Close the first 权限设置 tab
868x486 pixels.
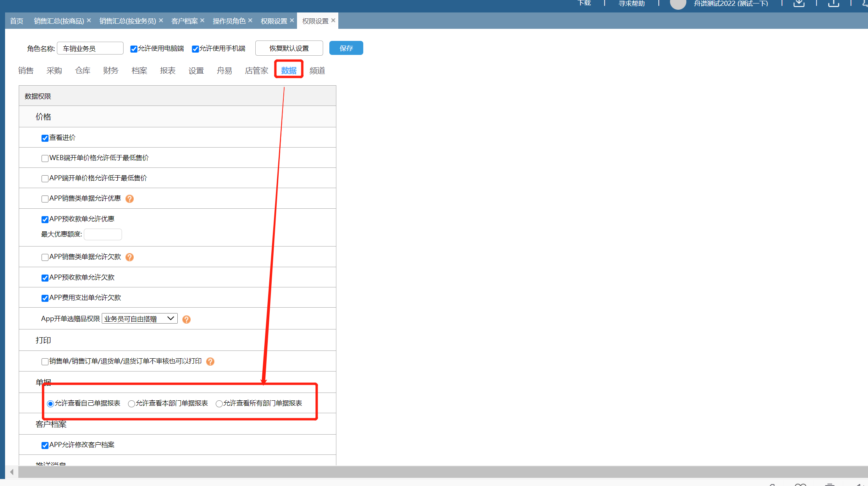pyautogui.click(x=292, y=20)
